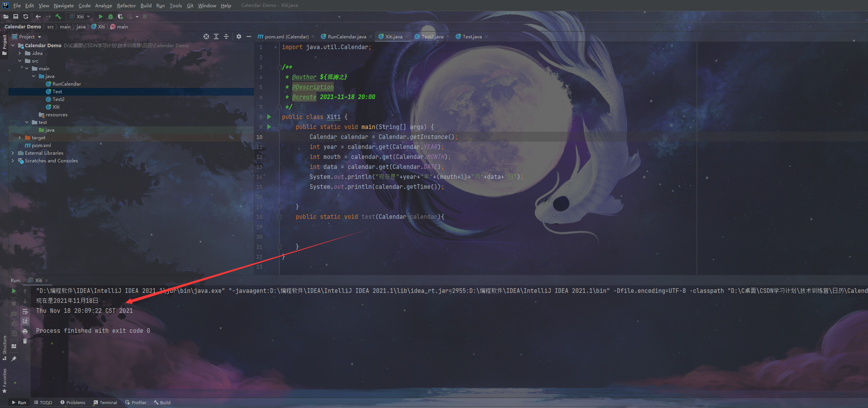This screenshot has height=408, width=868.
Task: Print the console output with printer icon
Action: click(25, 331)
